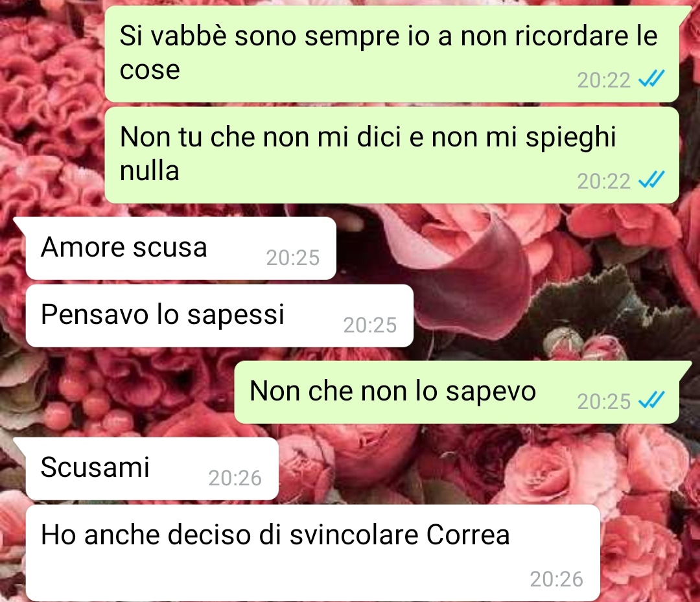Select the 'Ho anche deciso di svincolare Correa' message
This screenshot has width=700, height=602.
(x=313, y=553)
